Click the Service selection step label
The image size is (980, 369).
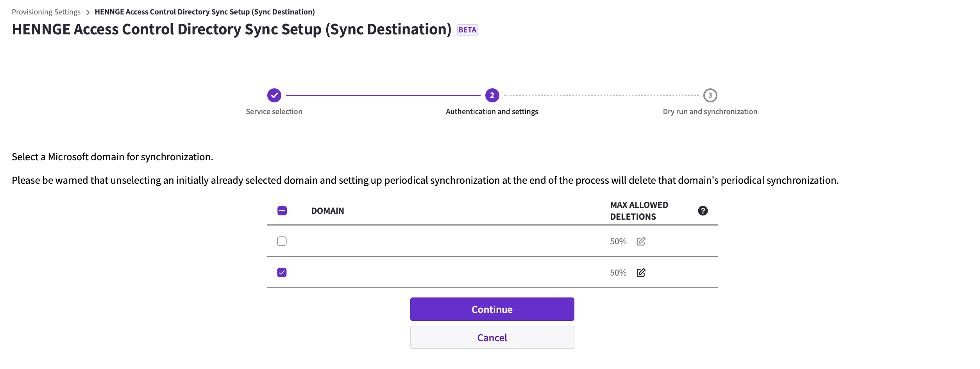coord(274,111)
